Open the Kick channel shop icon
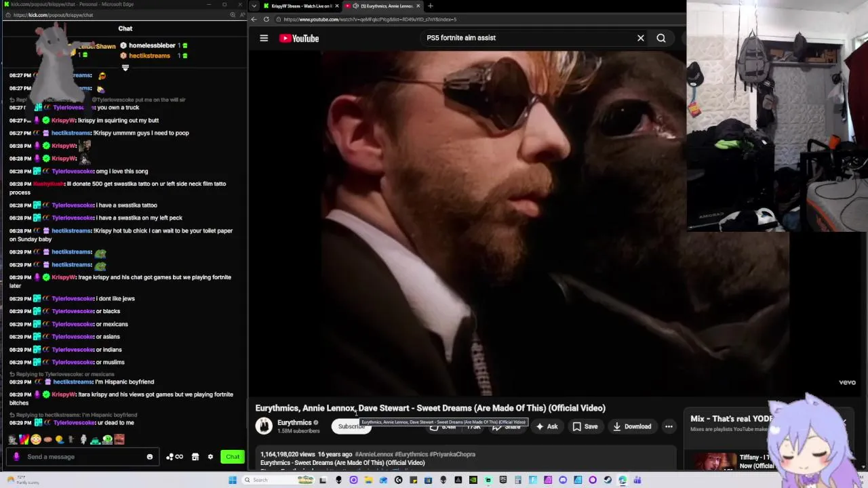 [x=195, y=457]
